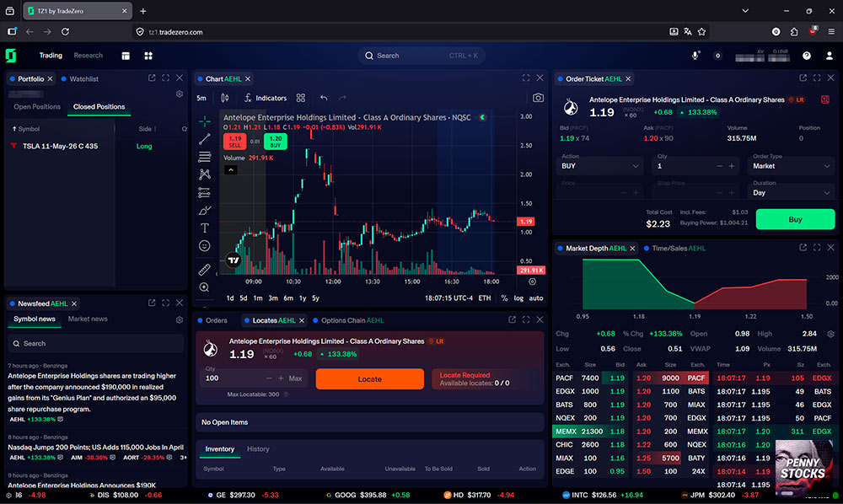Open Portfolio panel settings gear
Image resolution: width=843 pixels, height=504 pixels.
pyautogui.click(x=179, y=94)
